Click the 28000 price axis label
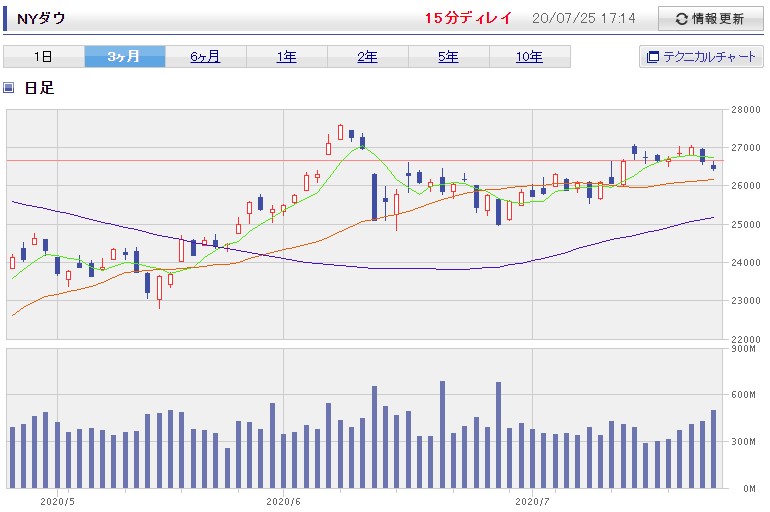 pyautogui.click(x=746, y=109)
